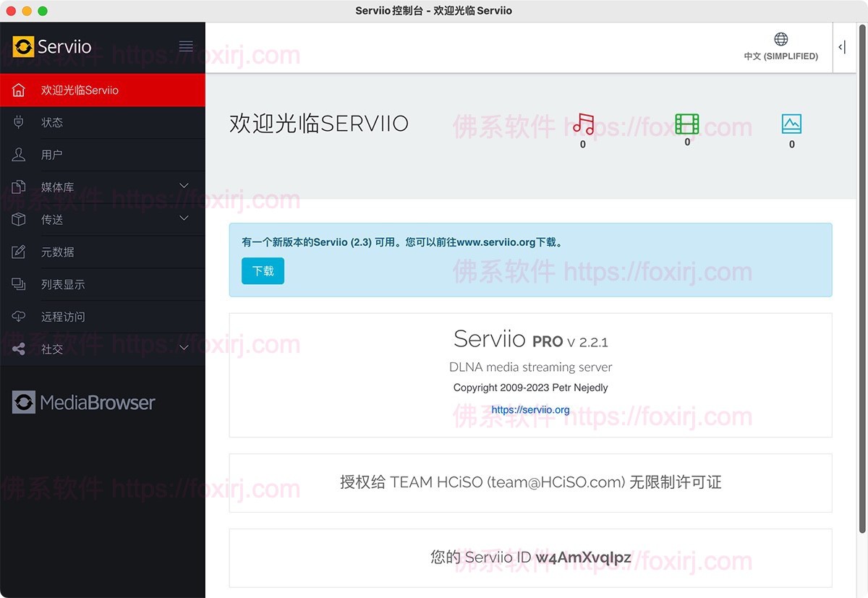Click the 下载 download button
This screenshot has height=598, width=868.
(x=263, y=271)
